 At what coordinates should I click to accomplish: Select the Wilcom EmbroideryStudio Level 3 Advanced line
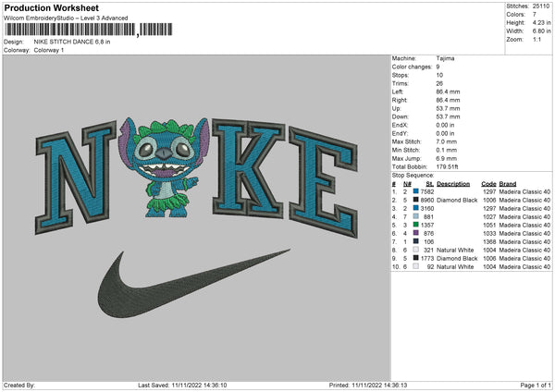(x=66, y=18)
